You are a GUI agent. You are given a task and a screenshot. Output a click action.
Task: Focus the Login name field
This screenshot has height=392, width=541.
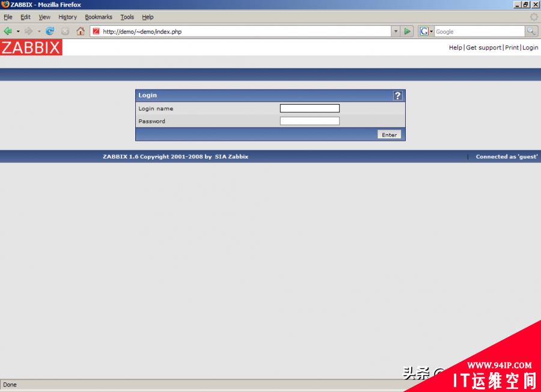(x=310, y=108)
